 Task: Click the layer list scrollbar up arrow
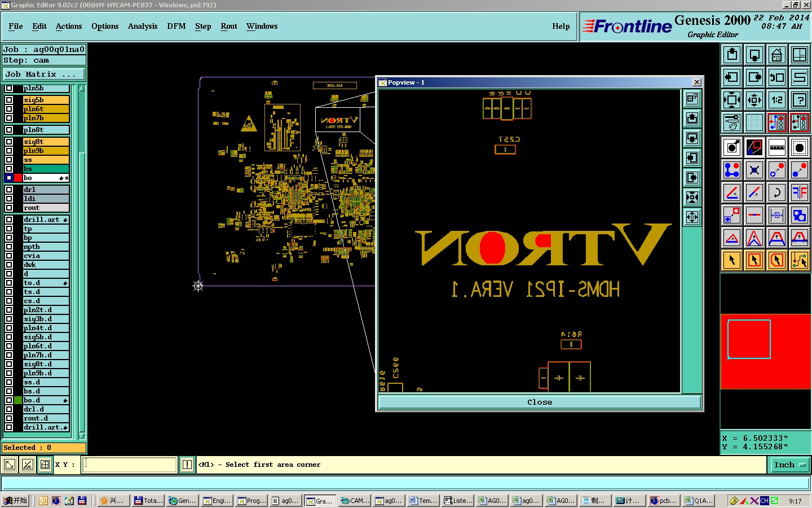(x=82, y=89)
